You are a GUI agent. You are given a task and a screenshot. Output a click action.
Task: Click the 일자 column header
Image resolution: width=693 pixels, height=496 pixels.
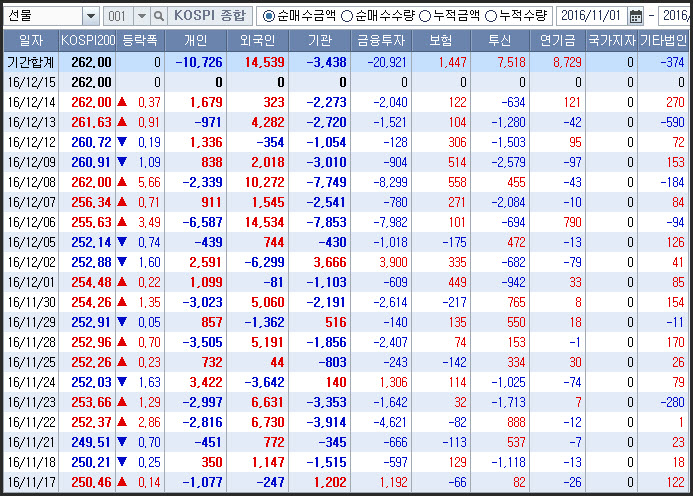click(31, 41)
